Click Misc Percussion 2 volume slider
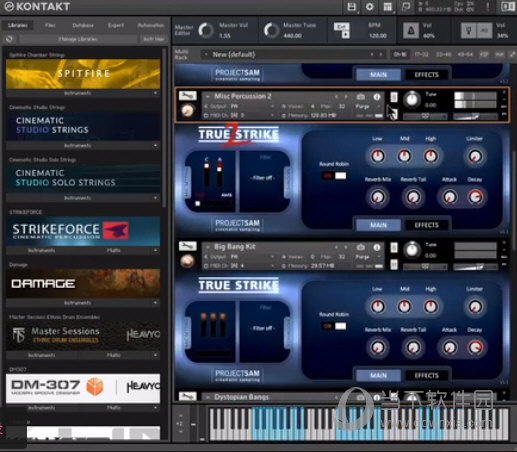The image size is (517, 452). (475, 116)
